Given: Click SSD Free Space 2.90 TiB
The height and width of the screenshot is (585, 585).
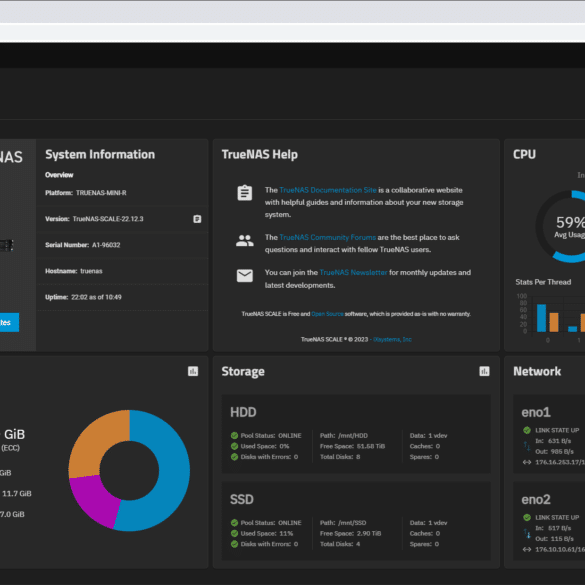Looking at the screenshot, I should point(350,534).
